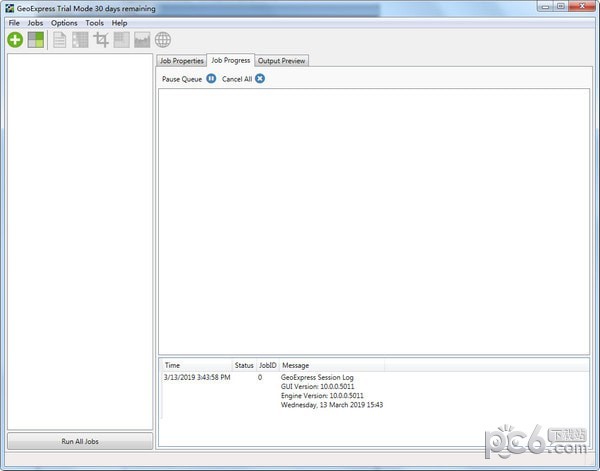Open the Tools menu
600x471 pixels.
pyautogui.click(x=95, y=23)
